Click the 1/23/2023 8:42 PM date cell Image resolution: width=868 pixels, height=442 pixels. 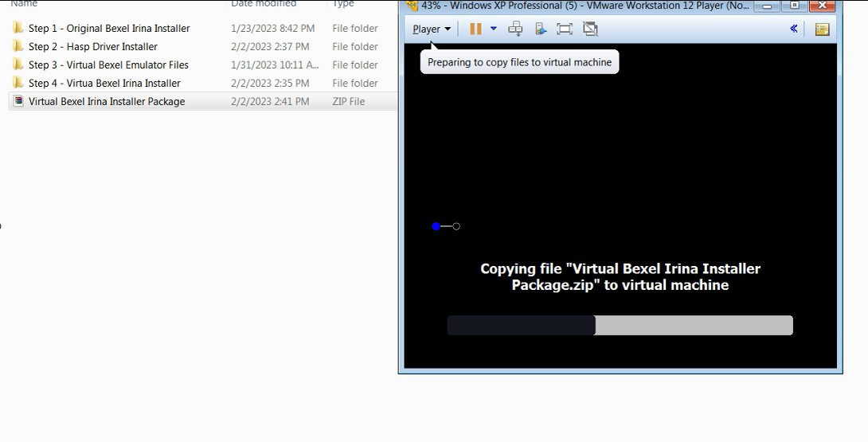point(273,28)
